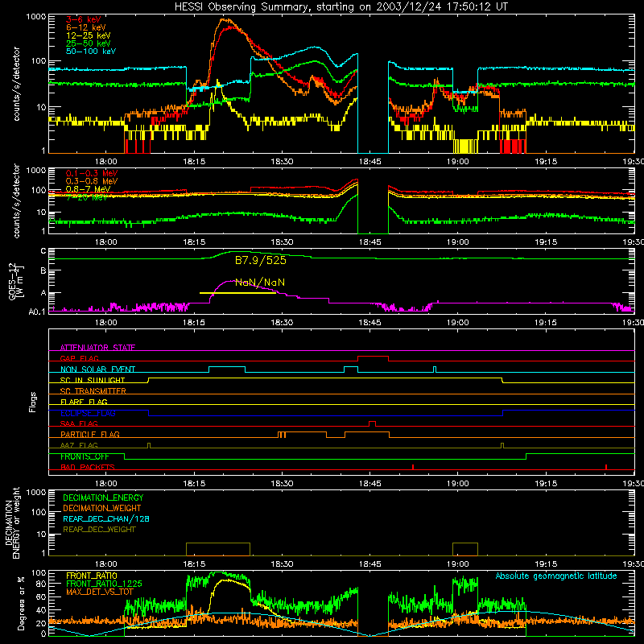This screenshot has width=644, height=644.
Task: Click the FRONT_RATIO_1225 legend label
Action: [x=104, y=584]
